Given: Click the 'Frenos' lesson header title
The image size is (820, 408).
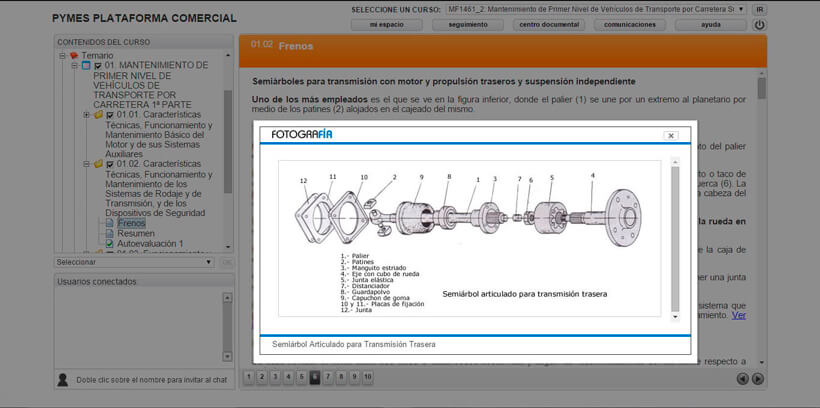Looking at the screenshot, I should [295, 46].
